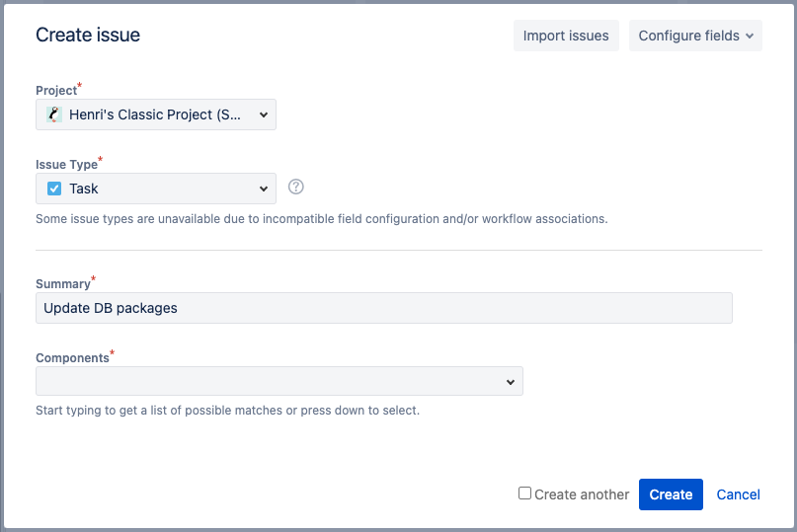Click the Components field label
Viewport: 797px width, 532px height.
[72, 358]
